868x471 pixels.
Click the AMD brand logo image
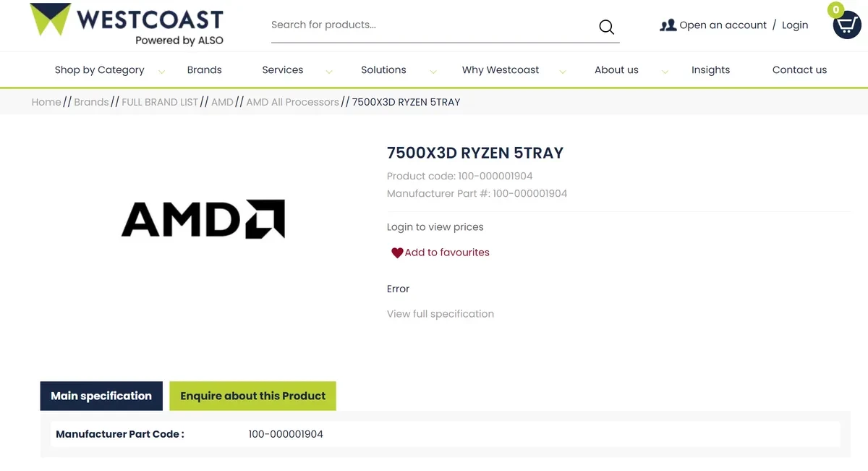203,219
